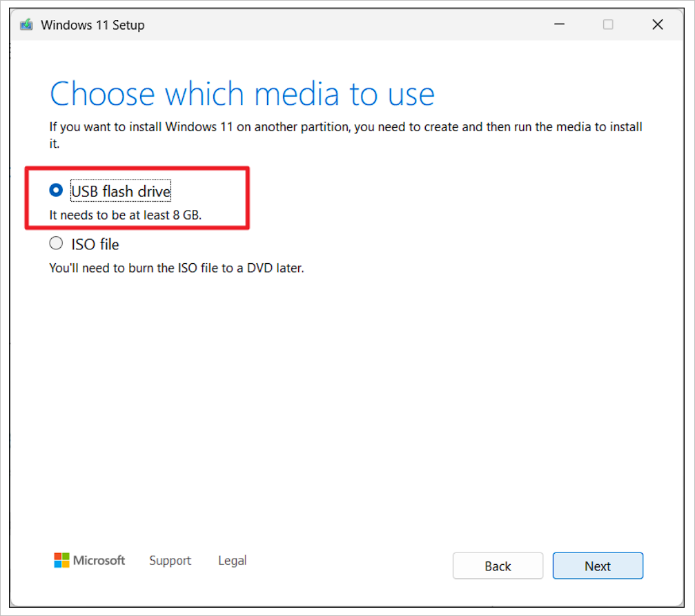Close the Windows 11 Setup window

point(658,24)
